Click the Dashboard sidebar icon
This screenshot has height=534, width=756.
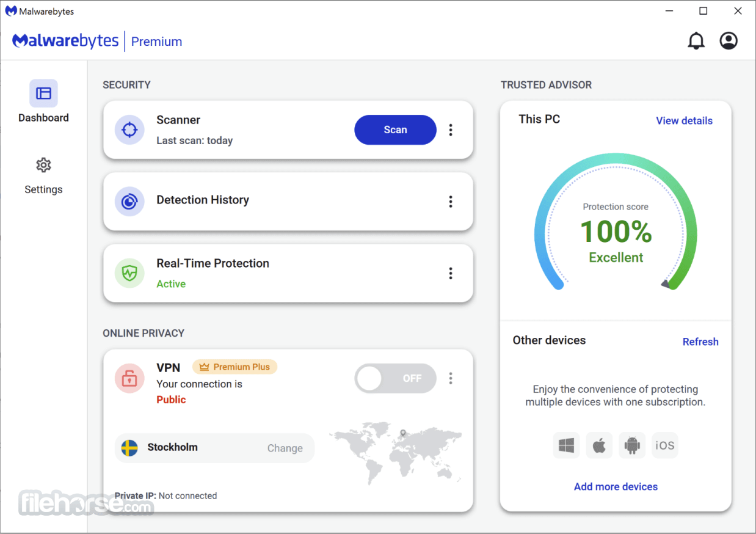pos(43,93)
